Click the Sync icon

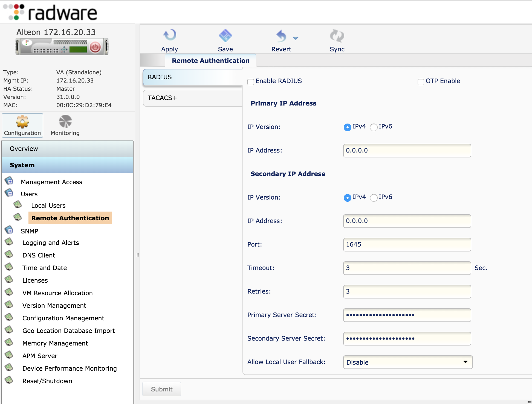[x=337, y=36]
